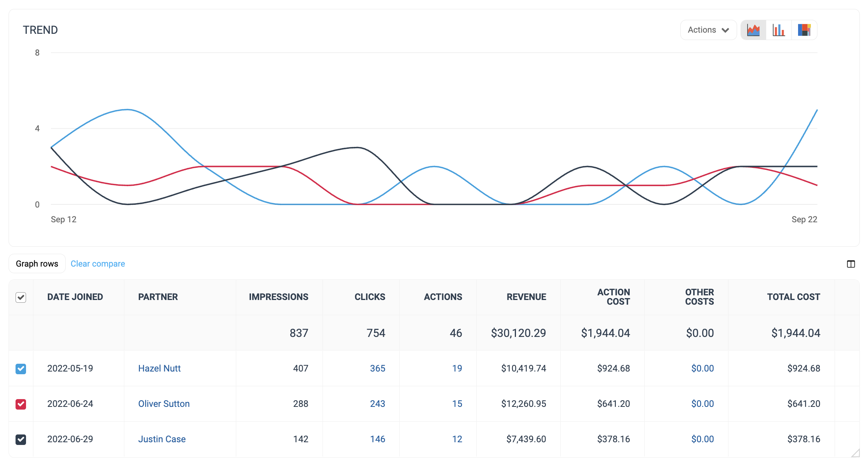Click revenue value $12,260.95

pyautogui.click(x=524, y=404)
